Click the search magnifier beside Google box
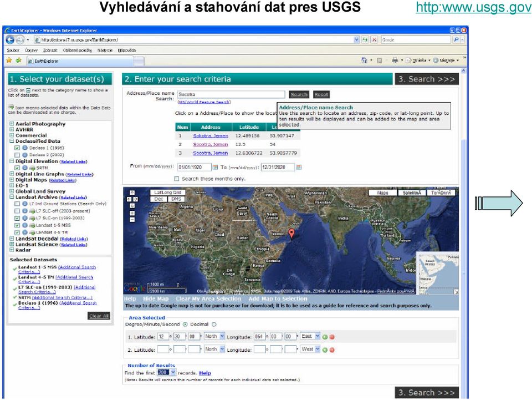Image resolution: width=532 pixels, height=400 pixels. pyautogui.click(x=456, y=40)
